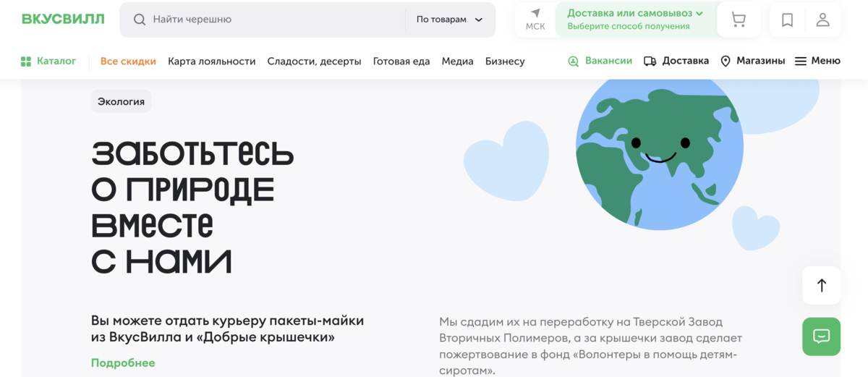The width and height of the screenshot is (868, 377).
Task: Click the headline "Заботьтесь о природе вместе с нами"
Action: pyautogui.click(x=192, y=208)
